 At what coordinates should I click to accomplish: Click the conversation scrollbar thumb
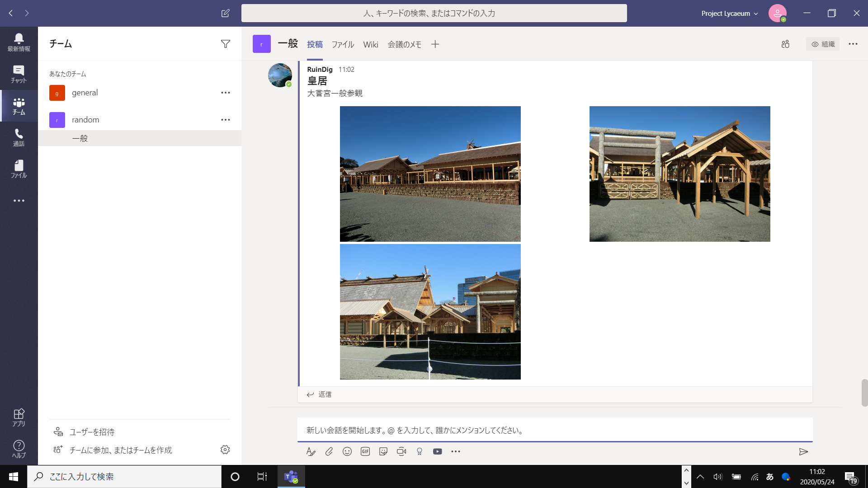(x=864, y=393)
